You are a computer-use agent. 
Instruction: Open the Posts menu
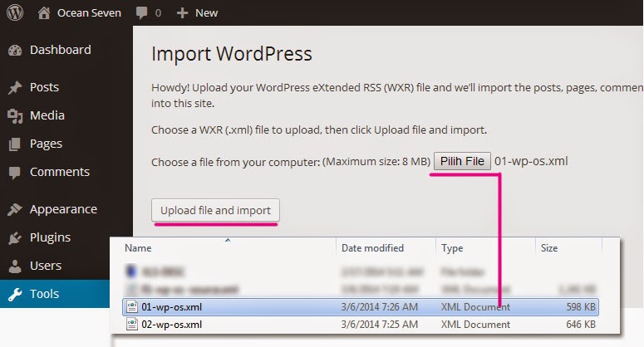coord(44,87)
